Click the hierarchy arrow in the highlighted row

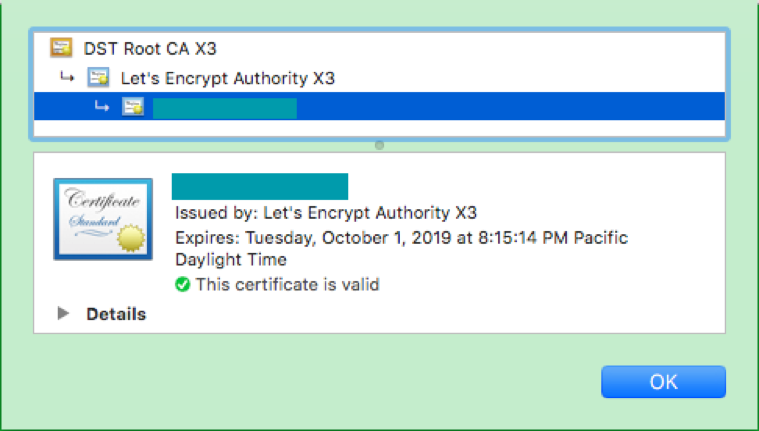[102, 106]
